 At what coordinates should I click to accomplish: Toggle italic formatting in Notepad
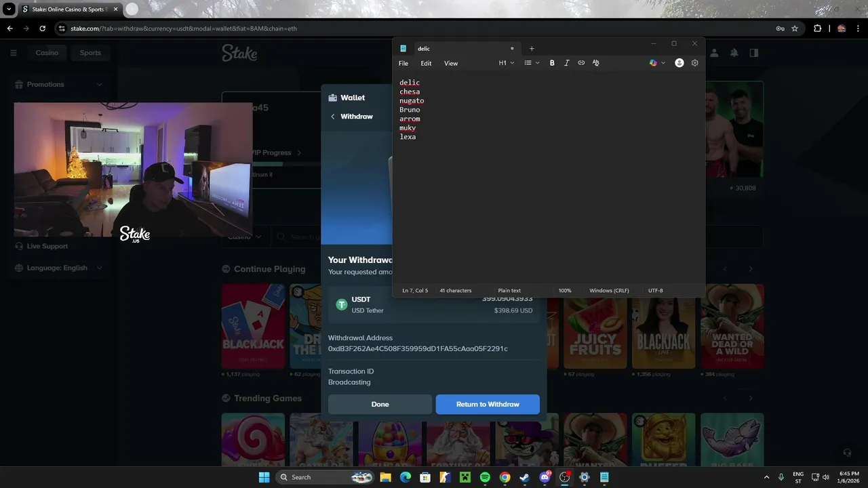coord(567,63)
